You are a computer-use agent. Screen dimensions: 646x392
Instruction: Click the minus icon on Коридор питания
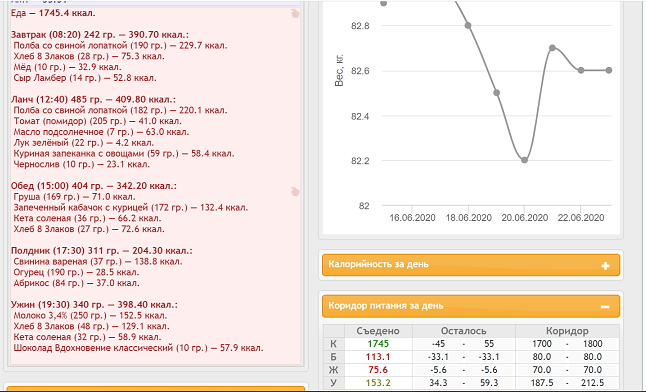(605, 307)
